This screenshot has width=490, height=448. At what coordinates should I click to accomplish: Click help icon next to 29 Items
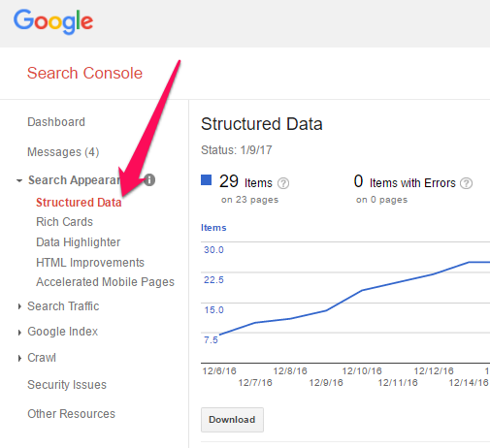(283, 183)
